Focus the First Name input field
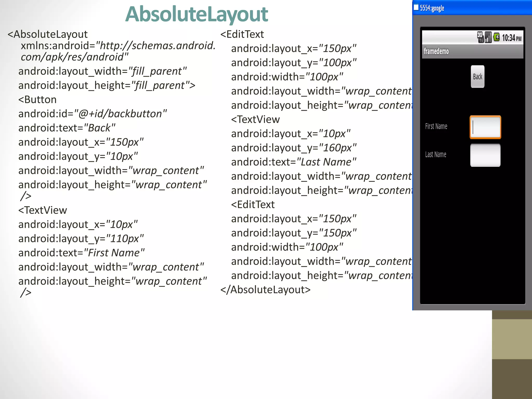Viewport: 532px width, 399px height. coord(485,127)
